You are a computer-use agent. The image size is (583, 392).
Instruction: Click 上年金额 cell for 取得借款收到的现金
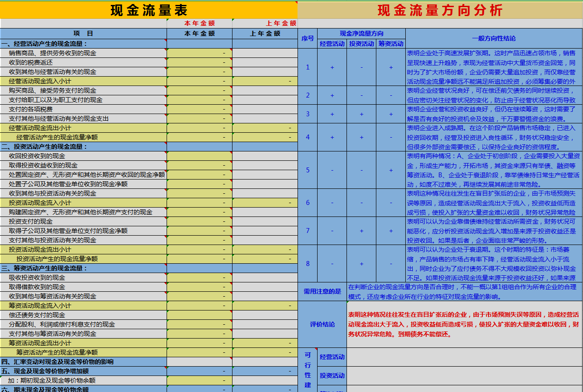pos(265,287)
